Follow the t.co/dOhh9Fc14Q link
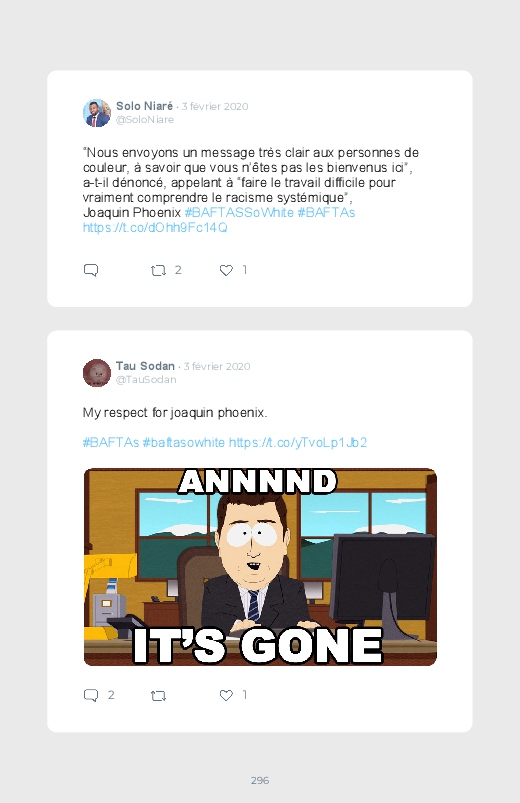The width and height of the screenshot is (520, 803). [155, 227]
